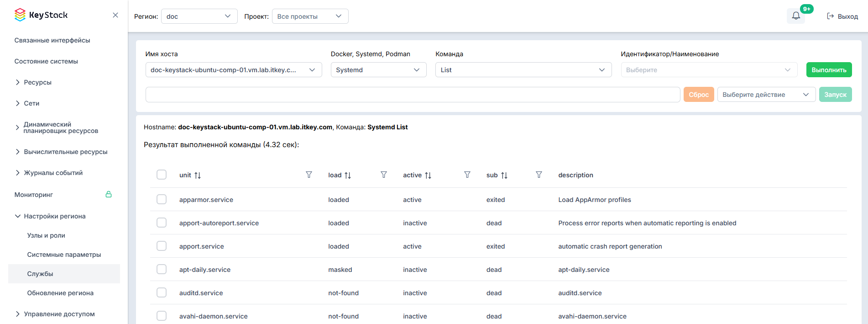Click the apport-autoreport.service unit name
Screen dimensions: 868x324
219,223
